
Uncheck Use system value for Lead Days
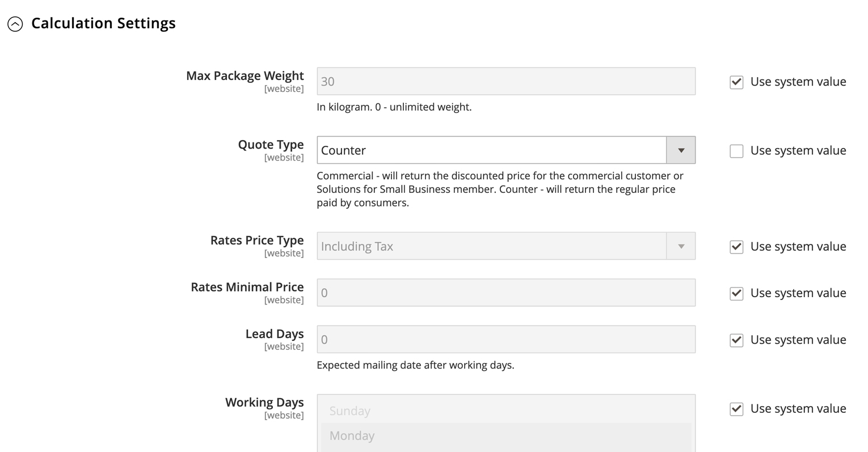(x=736, y=340)
